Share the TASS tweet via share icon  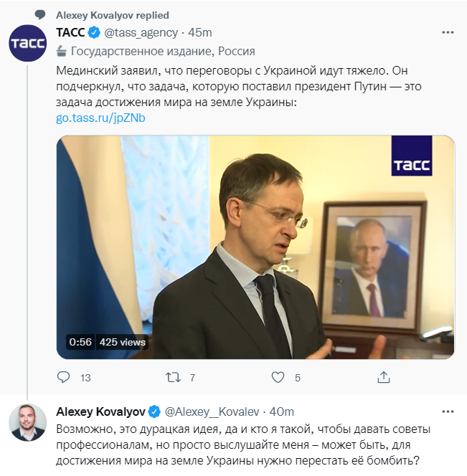[x=384, y=377]
